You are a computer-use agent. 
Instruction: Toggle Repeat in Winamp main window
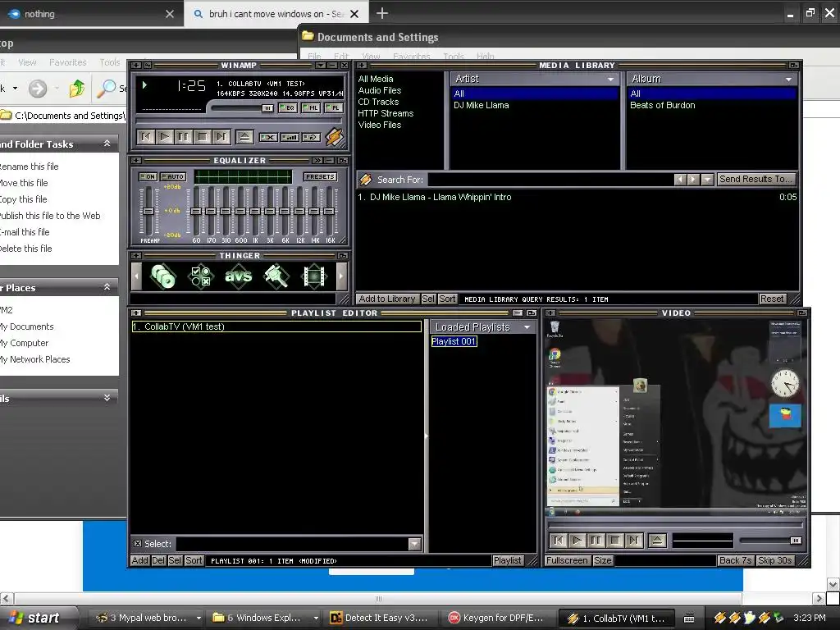tap(311, 137)
